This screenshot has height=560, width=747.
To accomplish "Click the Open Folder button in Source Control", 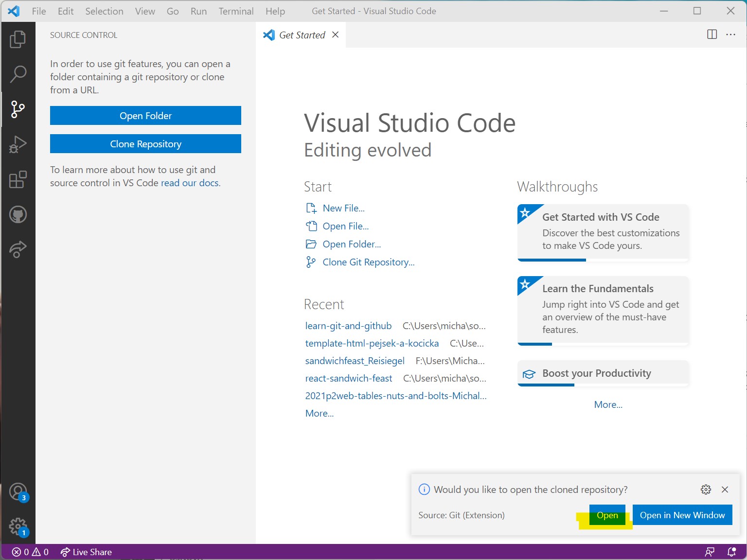I will click(x=145, y=116).
